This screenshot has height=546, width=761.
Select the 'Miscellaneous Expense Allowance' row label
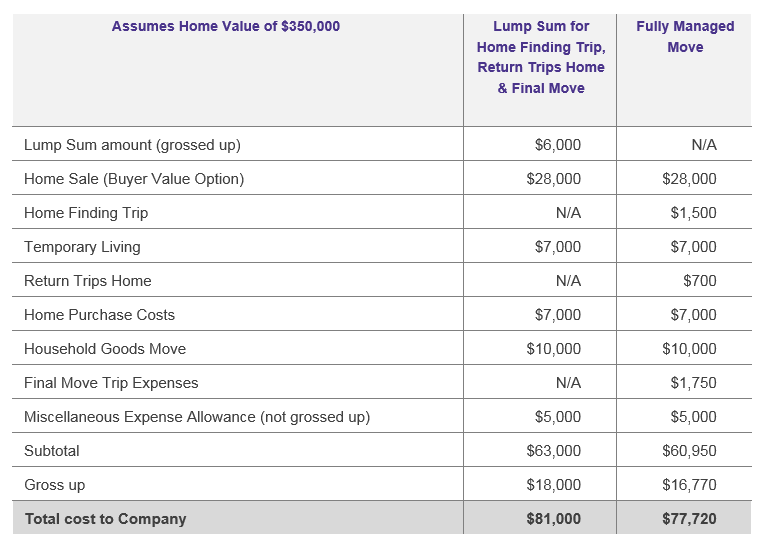click(x=197, y=417)
